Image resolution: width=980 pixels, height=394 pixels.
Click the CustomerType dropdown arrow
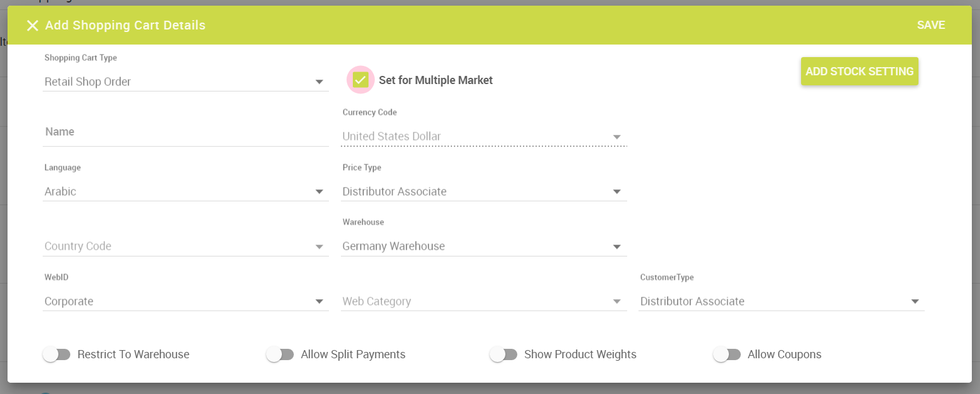coord(915,302)
